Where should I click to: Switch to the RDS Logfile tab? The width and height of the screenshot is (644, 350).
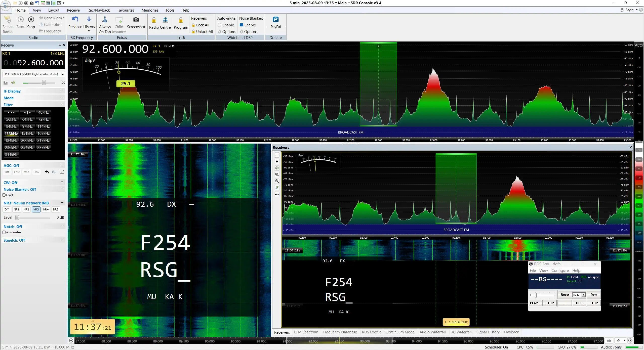pos(372,332)
